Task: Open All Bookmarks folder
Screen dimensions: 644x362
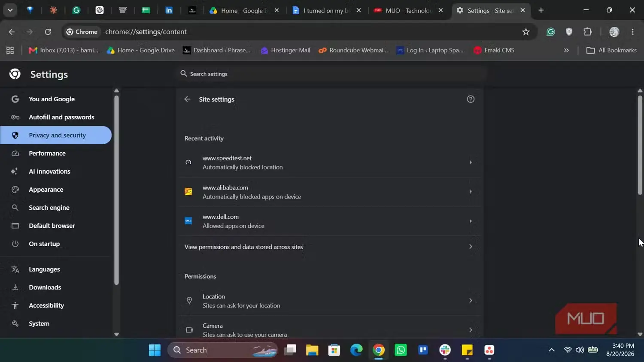Action: pyautogui.click(x=611, y=50)
